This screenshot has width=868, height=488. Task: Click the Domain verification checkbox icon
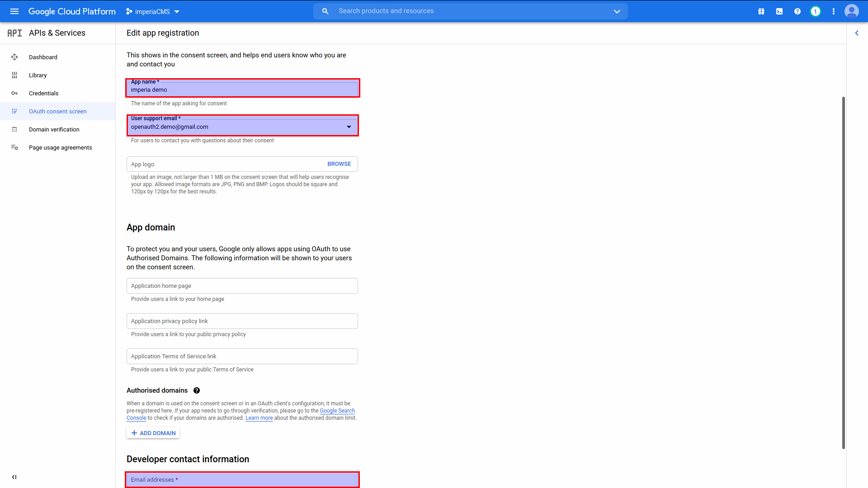coord(14,129)
